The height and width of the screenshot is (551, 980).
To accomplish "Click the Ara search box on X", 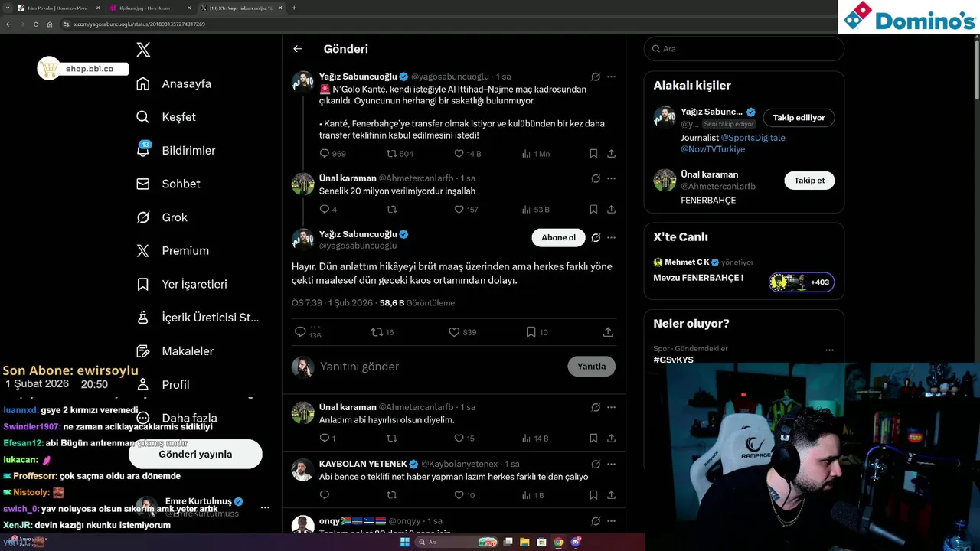I will tap(743, 48).
